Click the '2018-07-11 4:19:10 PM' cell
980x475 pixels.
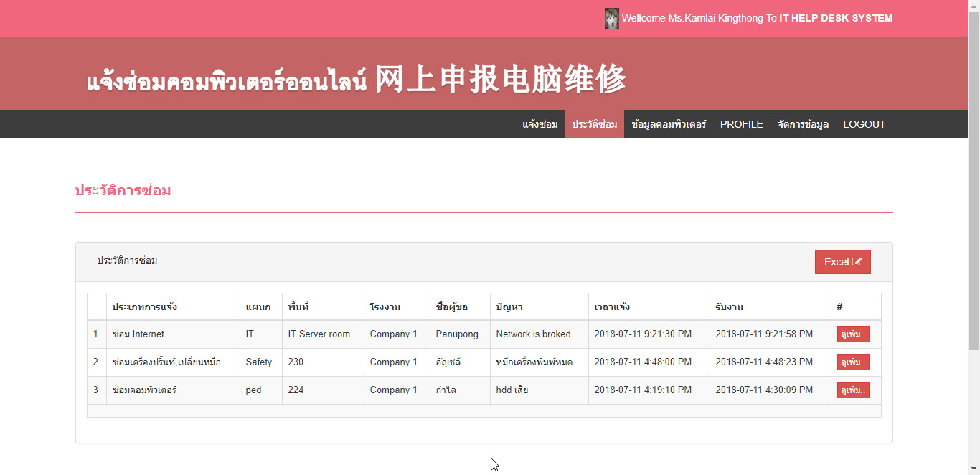[649, 390]
